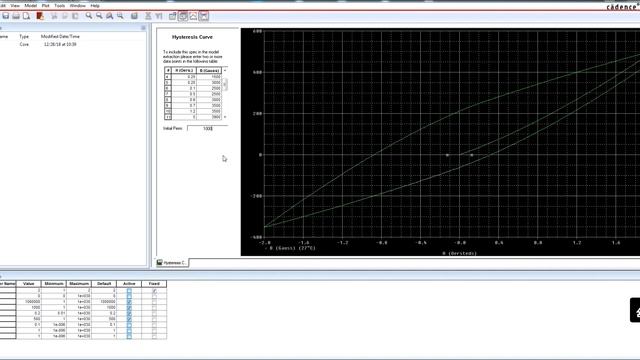
Task: Click the H (Oers.) column header
Action: pyautogui.click(x=184, y=71)
